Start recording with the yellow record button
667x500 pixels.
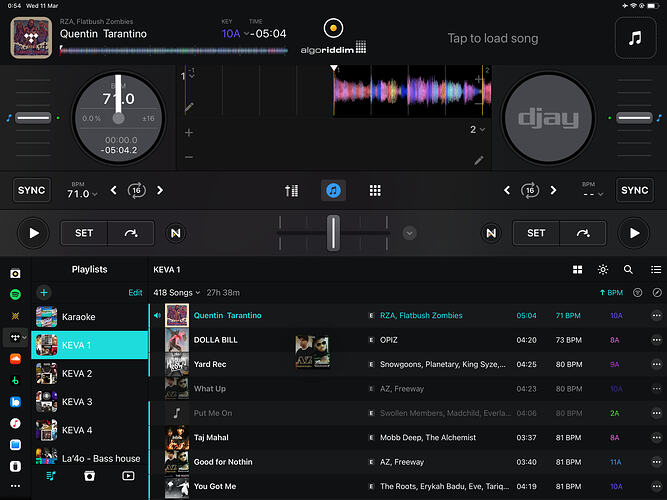pos(333,28)
